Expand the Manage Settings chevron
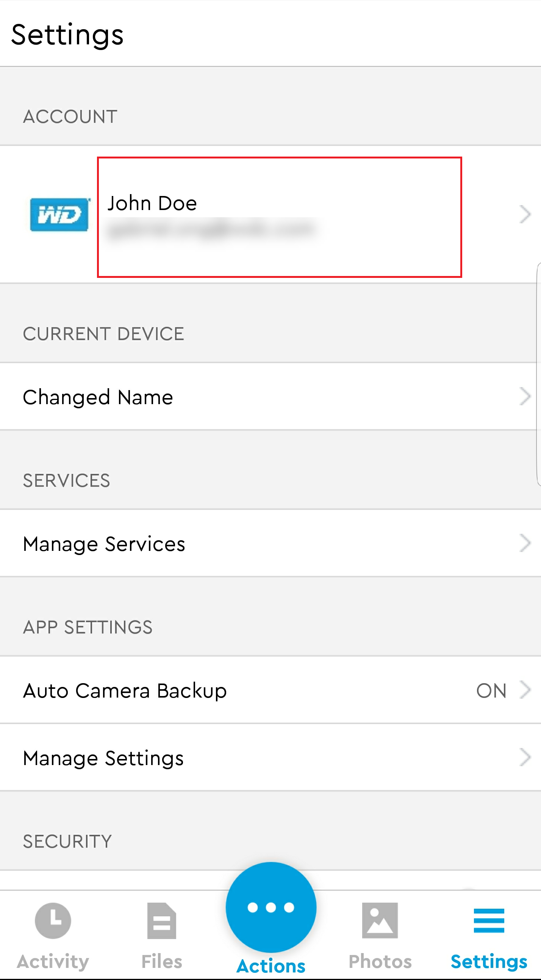Viewport: 541px width, 980px height. (x=525, y=757)
